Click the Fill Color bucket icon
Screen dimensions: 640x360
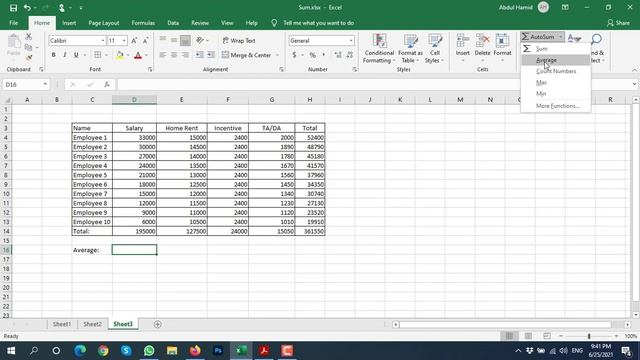[x=120, y=55]
